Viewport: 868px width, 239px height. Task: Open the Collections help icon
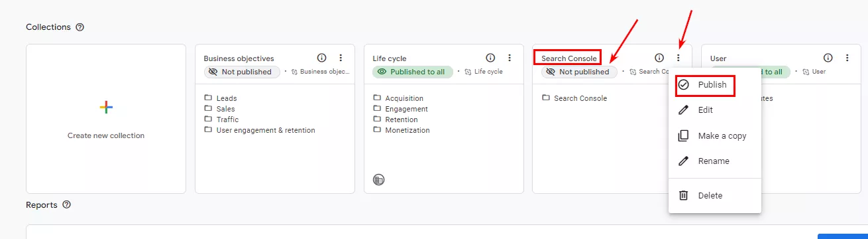click(80, 27)
